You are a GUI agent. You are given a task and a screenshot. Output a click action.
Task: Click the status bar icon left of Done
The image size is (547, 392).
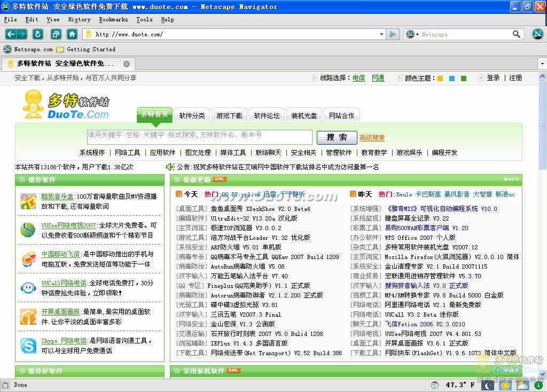(5, 385)
